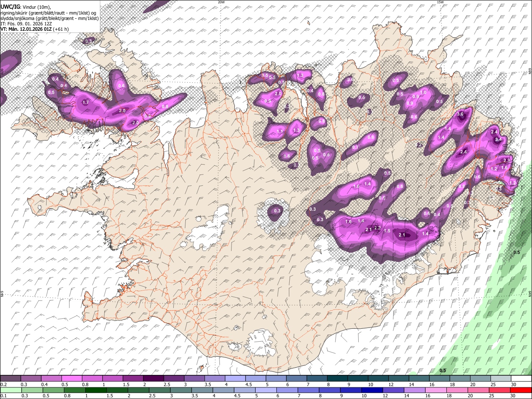
Task: Click the '1.1' value on the map
Action: (280, 132)
